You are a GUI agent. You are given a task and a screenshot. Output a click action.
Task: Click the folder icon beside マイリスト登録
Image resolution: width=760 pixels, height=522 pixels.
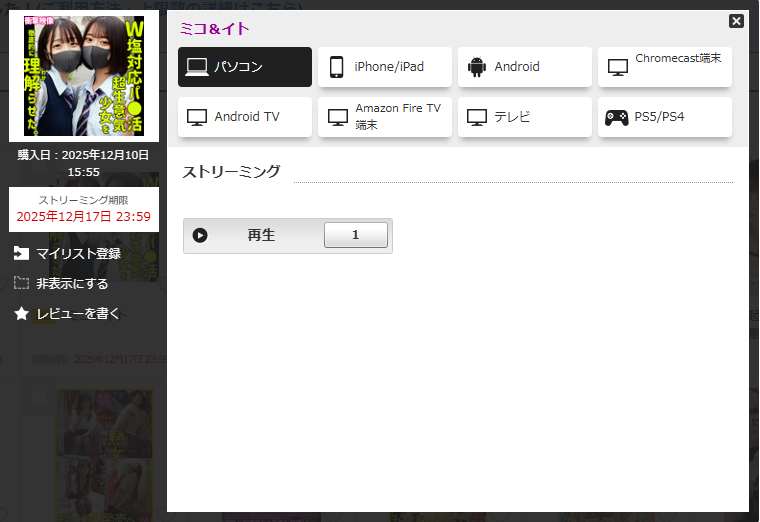tap(21, 253)
